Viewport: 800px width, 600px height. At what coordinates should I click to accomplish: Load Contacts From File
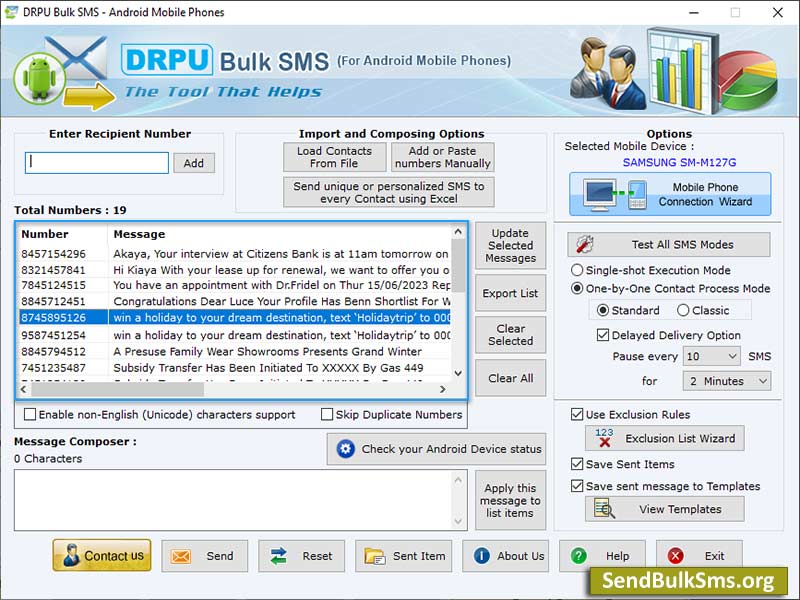(x=334, y=157)
